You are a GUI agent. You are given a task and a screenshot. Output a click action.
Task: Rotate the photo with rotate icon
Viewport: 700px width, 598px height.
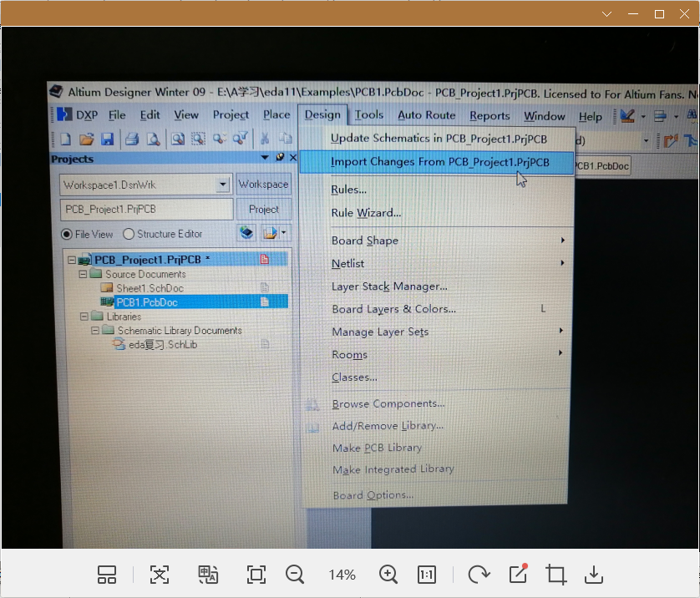pyautogui.click(x=479, y=575)
